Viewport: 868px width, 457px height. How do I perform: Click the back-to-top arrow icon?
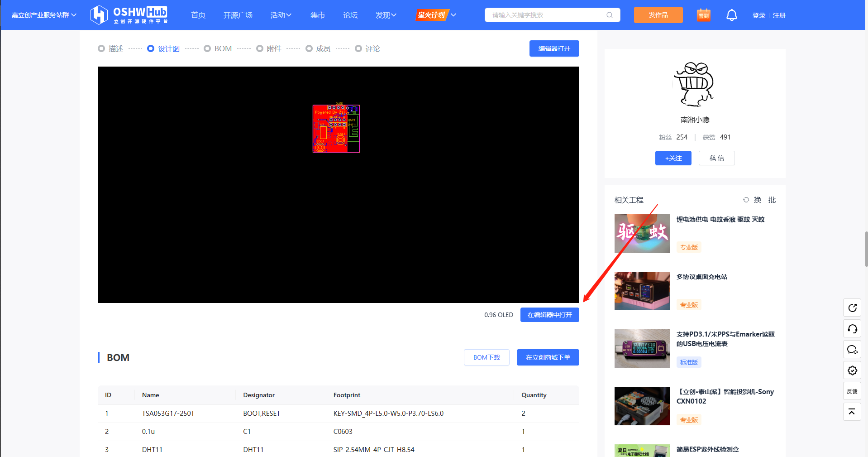(852, 412)
